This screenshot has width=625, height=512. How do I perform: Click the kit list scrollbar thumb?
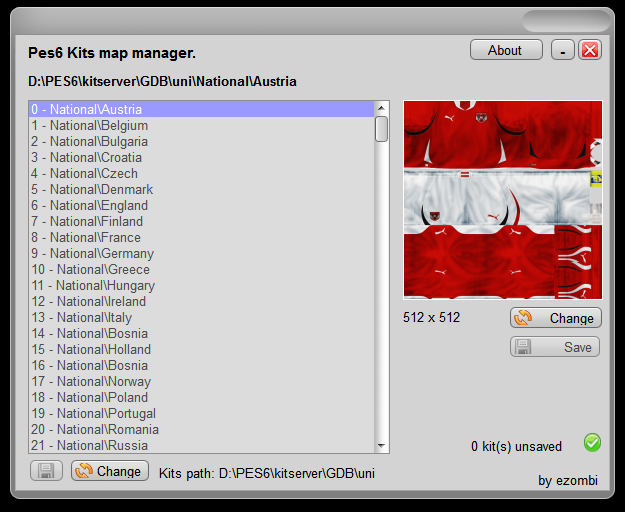tap(381, 129)
